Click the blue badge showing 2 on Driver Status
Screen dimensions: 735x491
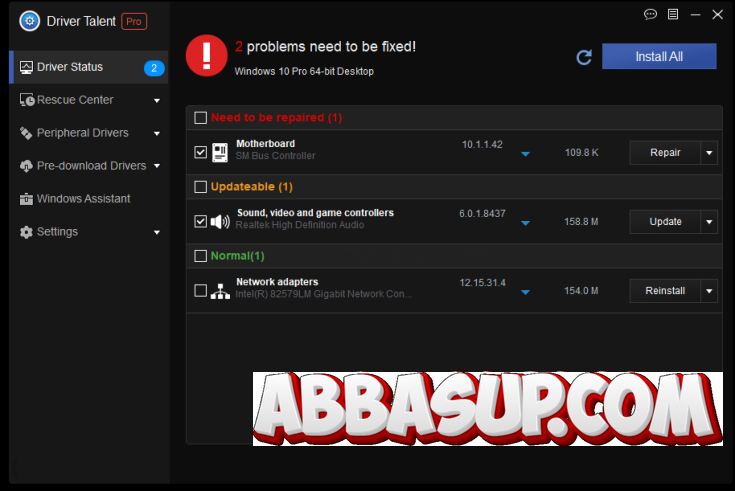[x=154, y=68]
